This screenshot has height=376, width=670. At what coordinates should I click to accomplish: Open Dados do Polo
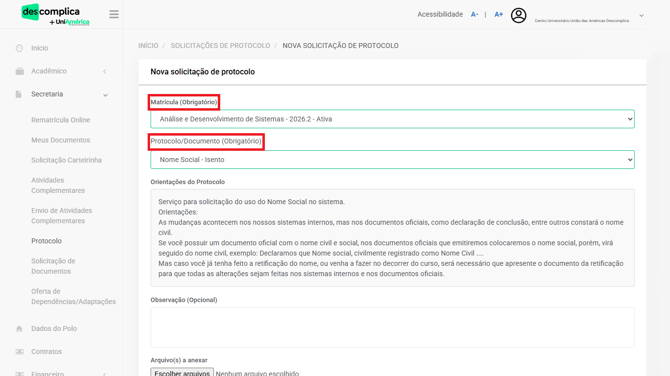tap(54, 329)
